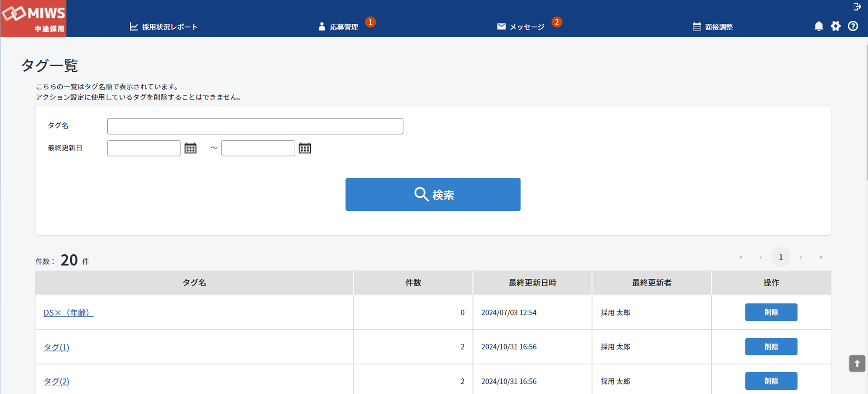868x394 pixels.
Task: Open 面接調整 menu
Action: pos(713,27)
